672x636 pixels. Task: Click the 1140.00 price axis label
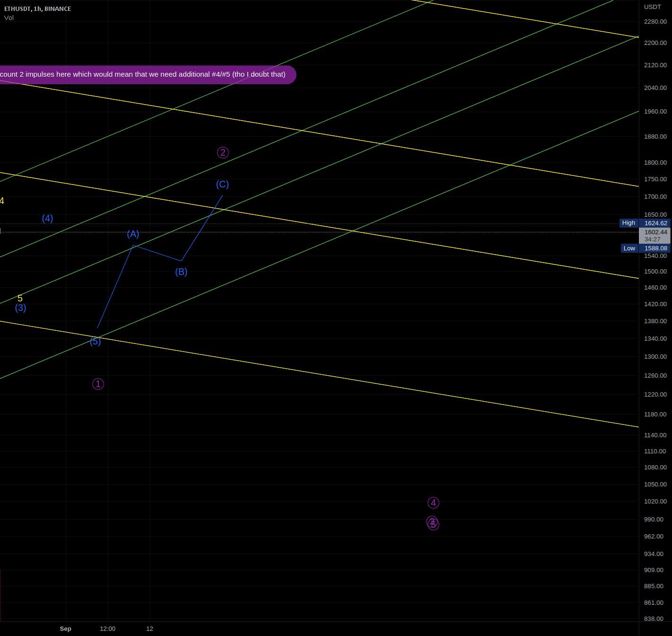pyautogui.click(x=655, y=435)
